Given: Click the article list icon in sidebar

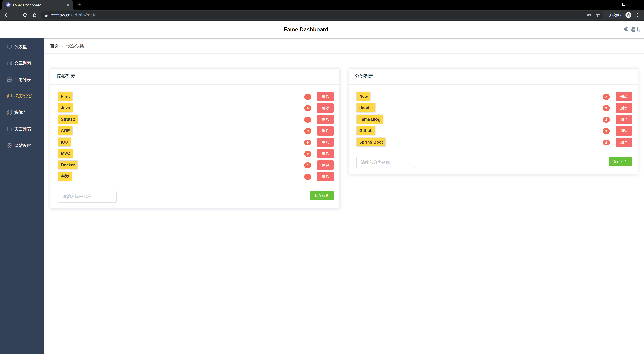Looking at the screenshot, I should (9, 63).
